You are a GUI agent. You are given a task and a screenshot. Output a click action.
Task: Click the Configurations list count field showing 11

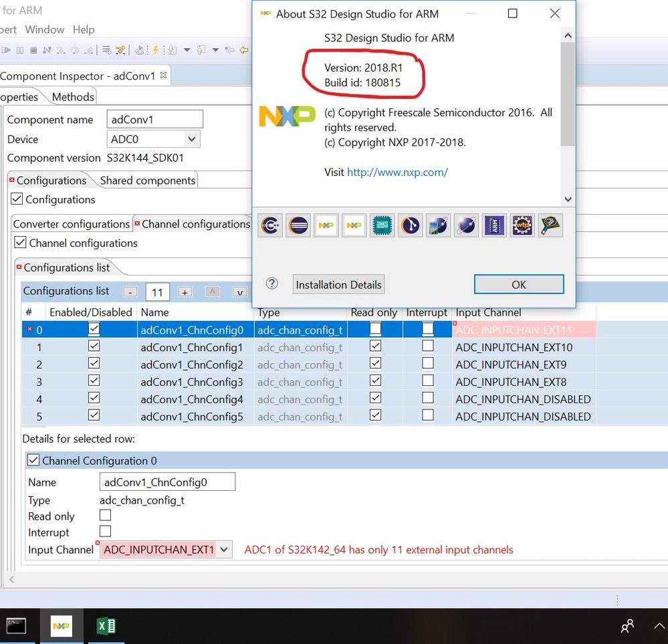point(158,292)
